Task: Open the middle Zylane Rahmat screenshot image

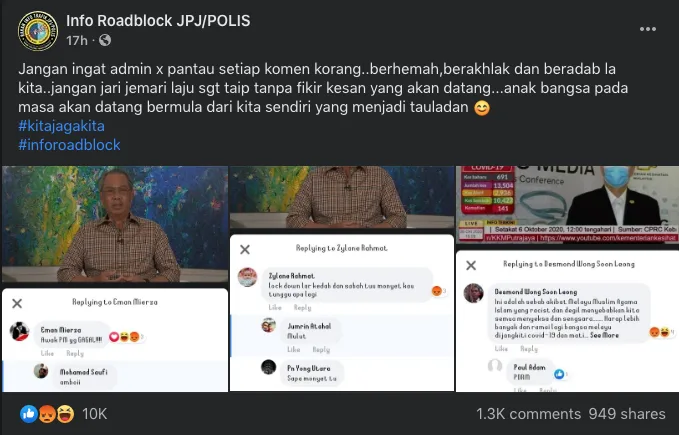Action: click(x=342, y=279)
